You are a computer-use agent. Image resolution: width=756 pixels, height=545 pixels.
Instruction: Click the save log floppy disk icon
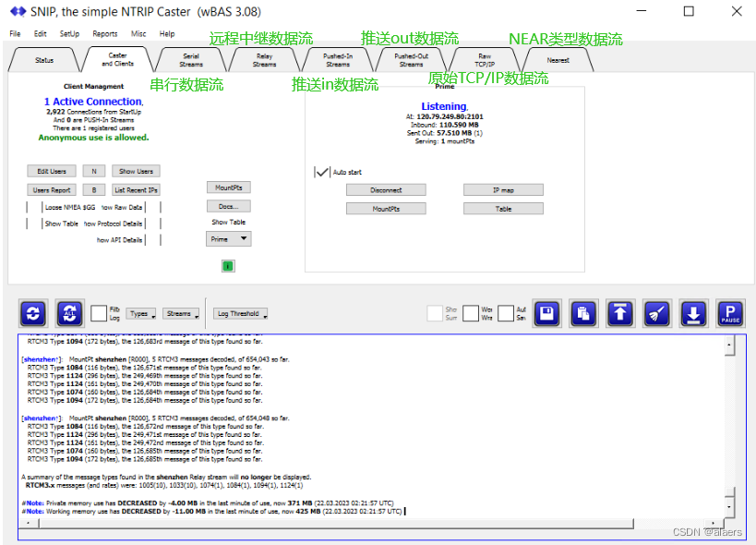[x=546, y=313]
